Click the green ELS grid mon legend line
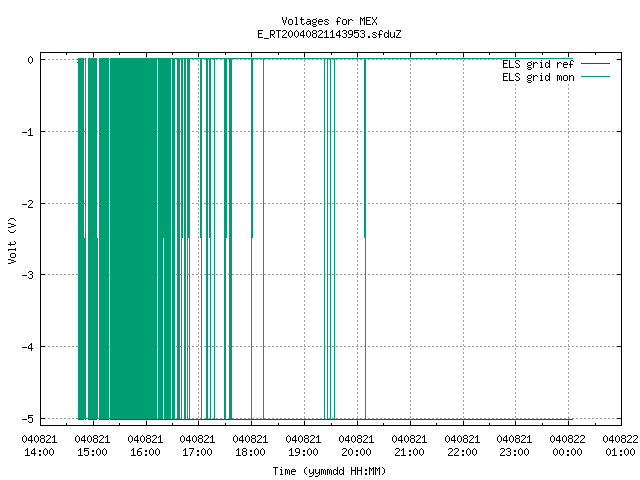Viewport: 640px width, 480px height. [x=595, y=77]
